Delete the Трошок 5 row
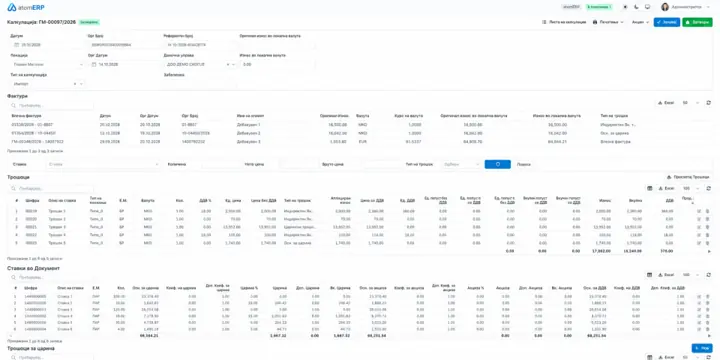Screen dimensions: 720x360 707,243
